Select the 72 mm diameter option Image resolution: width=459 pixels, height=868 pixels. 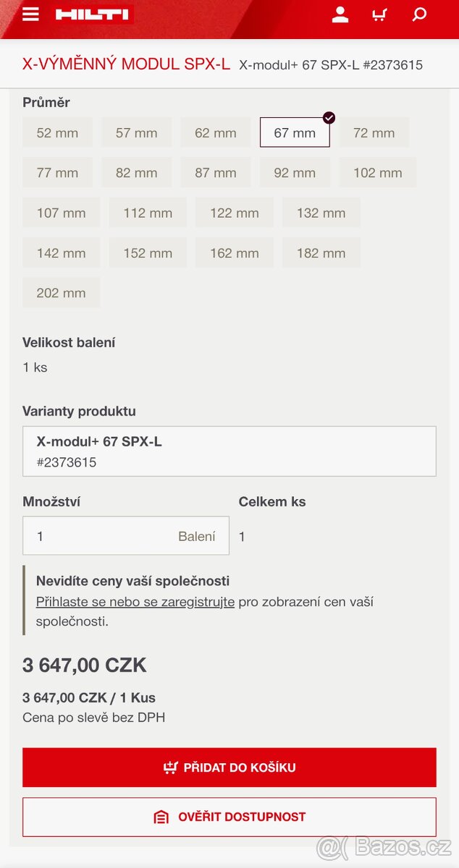[374, 132]
